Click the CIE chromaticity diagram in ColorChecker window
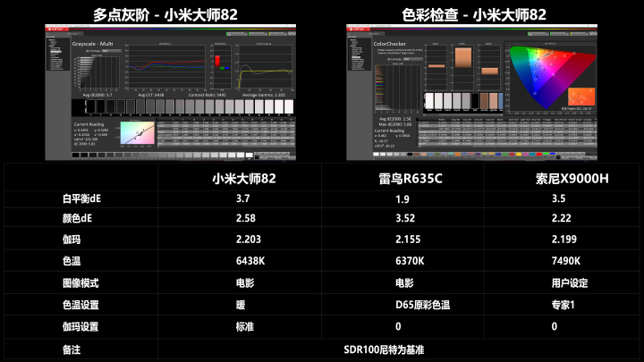The height and width of the screenshot is (362, 644). tap(552, 77)
